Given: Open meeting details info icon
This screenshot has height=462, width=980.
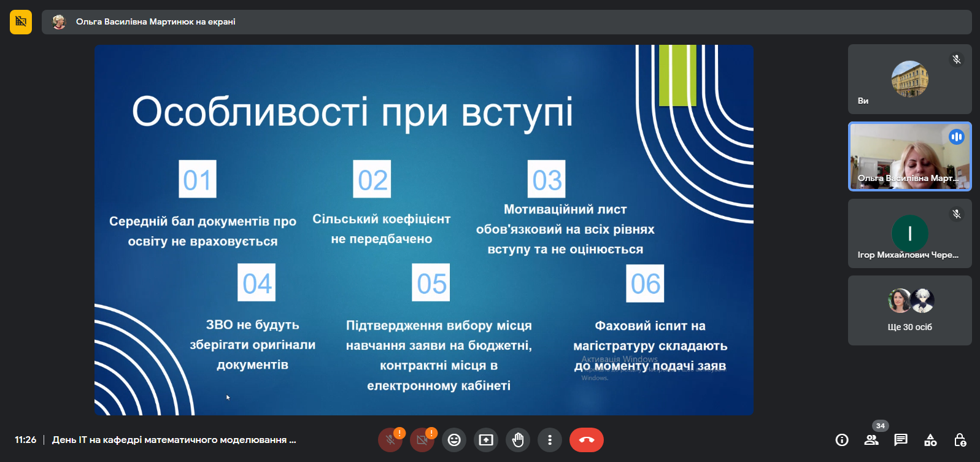Looking at the screenshot, I should click(x=842, y=440).
